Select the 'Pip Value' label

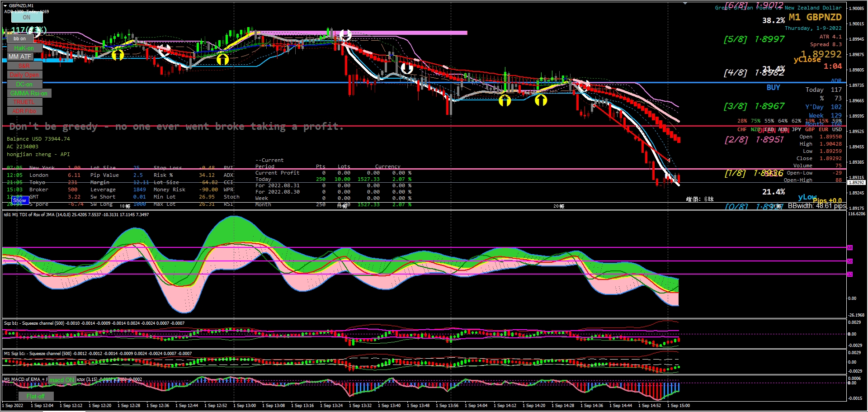[x=104, y=175]
